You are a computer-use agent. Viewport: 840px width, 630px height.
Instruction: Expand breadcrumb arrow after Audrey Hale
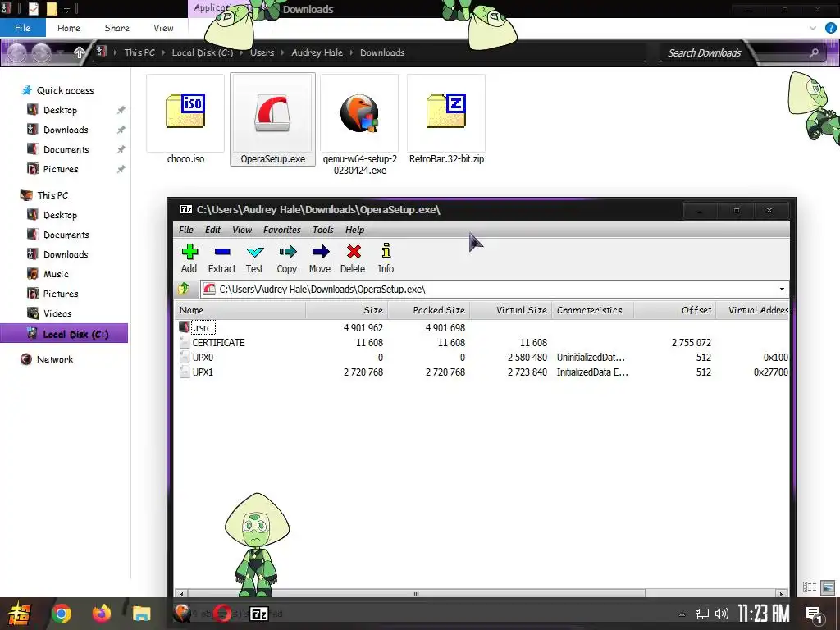pos(351,52)
